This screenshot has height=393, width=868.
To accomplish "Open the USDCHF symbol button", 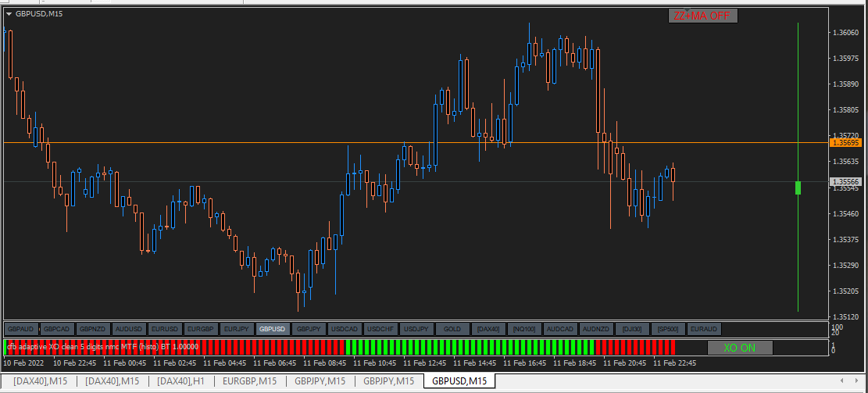I will [x=380, y=329].
